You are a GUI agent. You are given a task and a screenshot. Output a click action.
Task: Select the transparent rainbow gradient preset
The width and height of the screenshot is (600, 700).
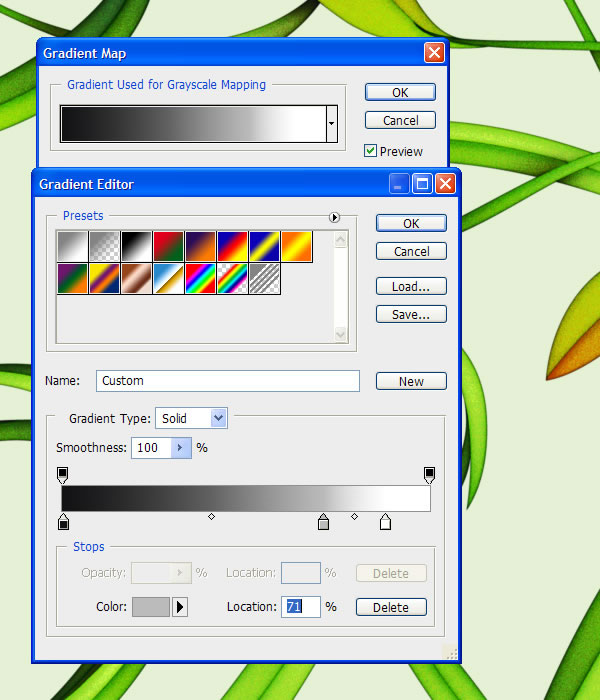tap(233, 279)
